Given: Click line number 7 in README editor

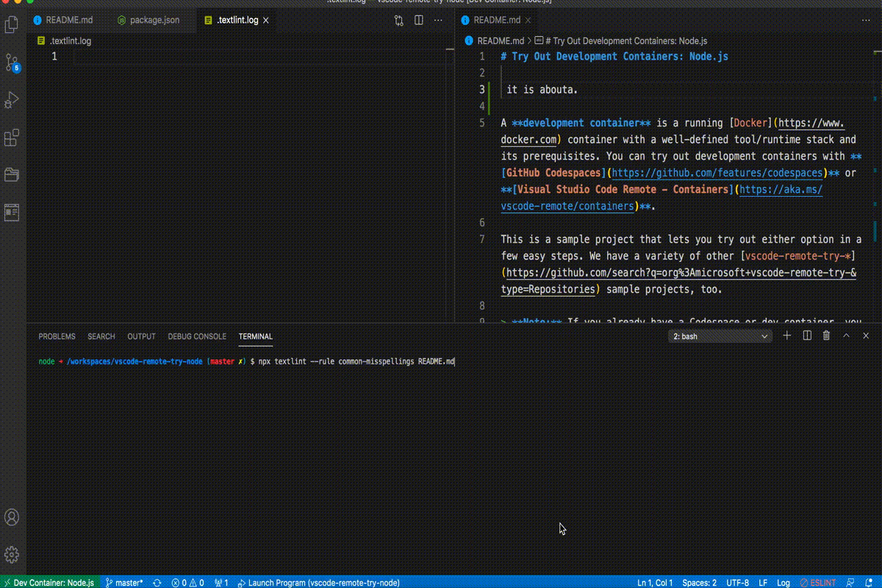Looking at the screenshot, I should [482, 240].
